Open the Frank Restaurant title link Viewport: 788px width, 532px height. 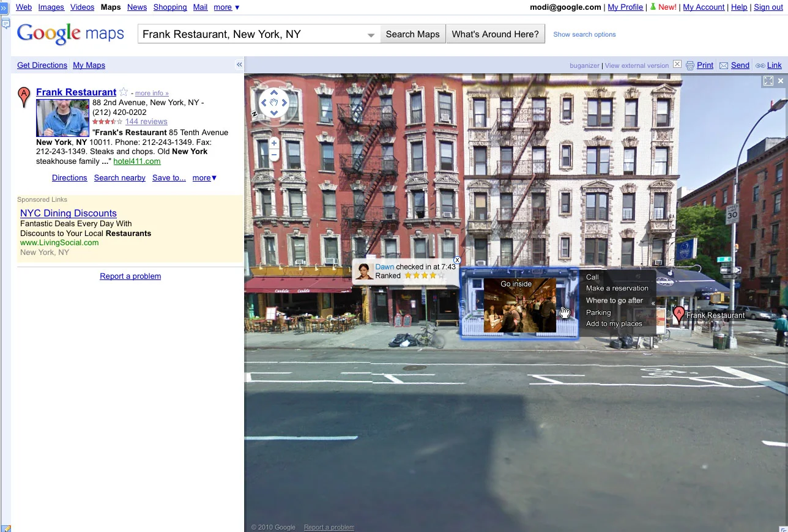click(x=76, y=92)
